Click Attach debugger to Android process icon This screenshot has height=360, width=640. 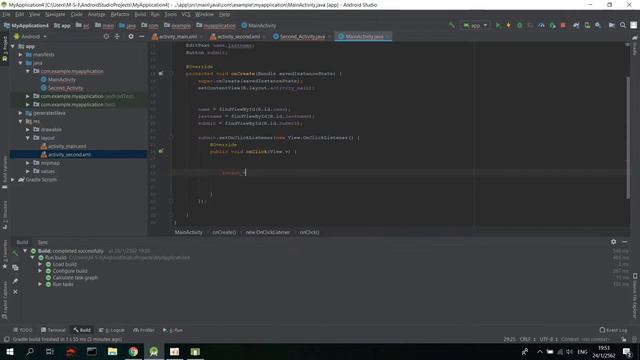tap(552, 25)
